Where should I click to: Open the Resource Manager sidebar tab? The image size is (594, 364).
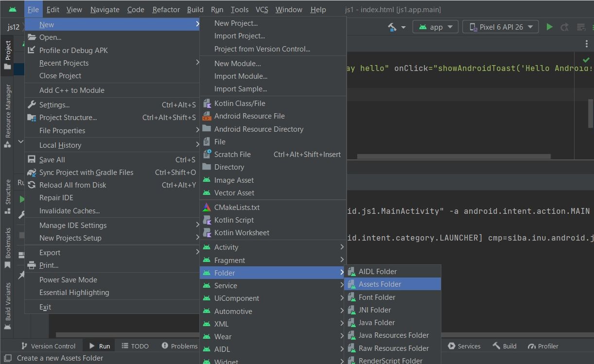tap(7, 115)
